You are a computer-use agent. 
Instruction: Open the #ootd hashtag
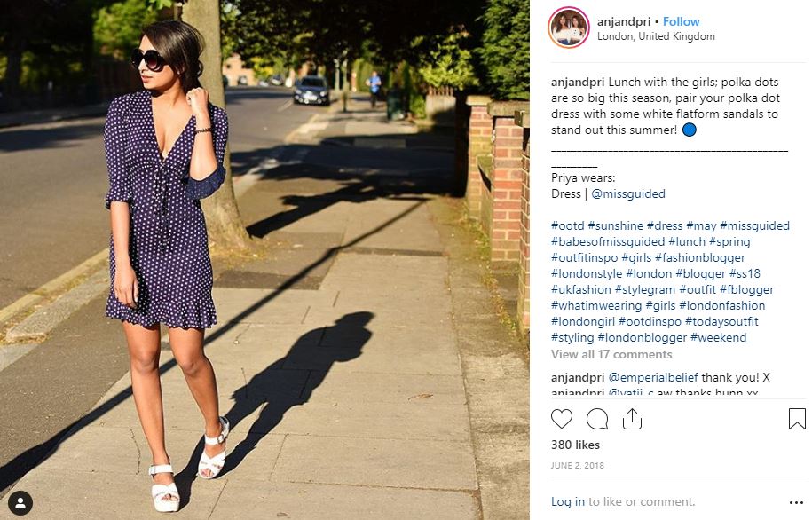click(x=567, y=225)
